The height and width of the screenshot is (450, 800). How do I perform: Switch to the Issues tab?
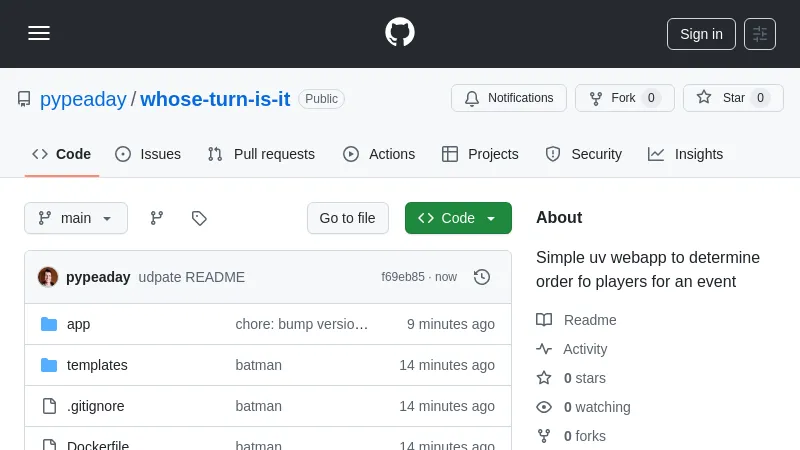tap(148, 154)
